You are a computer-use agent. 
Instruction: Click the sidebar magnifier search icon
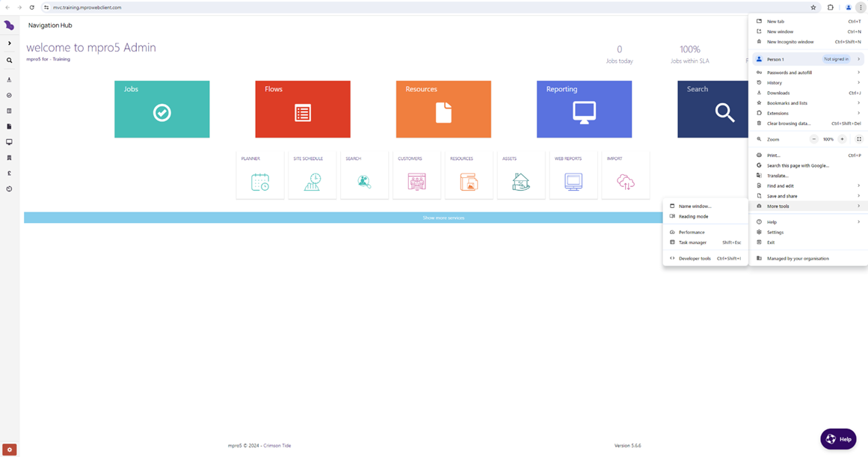click(x=10, y=61)
